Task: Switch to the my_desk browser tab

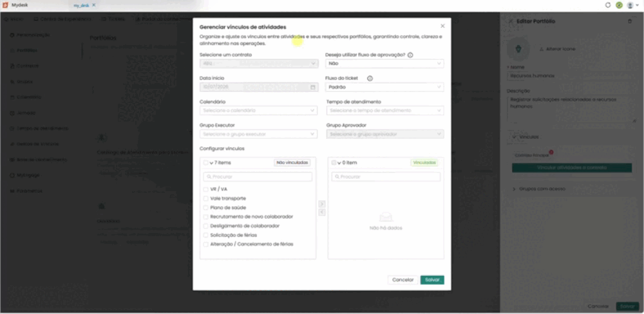Action: pos(81,5)
